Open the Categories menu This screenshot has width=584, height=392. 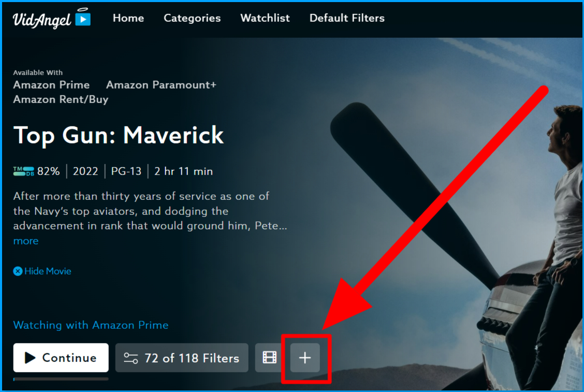pos(192,18)
